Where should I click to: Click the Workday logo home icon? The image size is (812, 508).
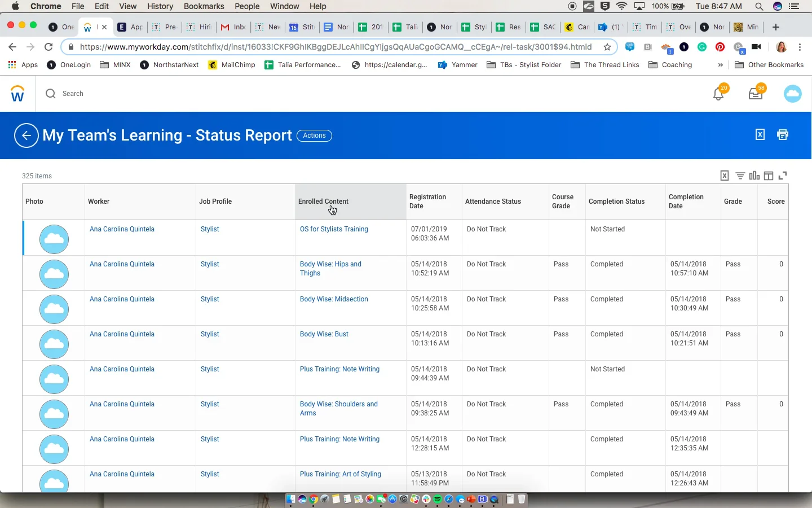(17, 94)
